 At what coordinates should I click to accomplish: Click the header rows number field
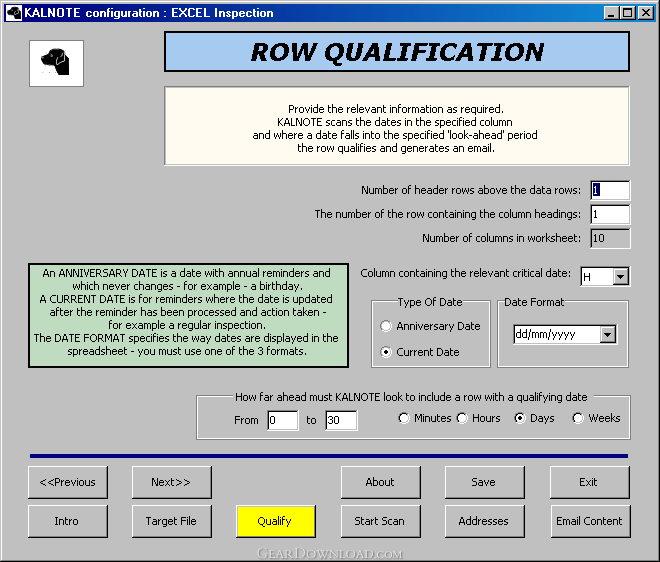[x=610, y=190]
